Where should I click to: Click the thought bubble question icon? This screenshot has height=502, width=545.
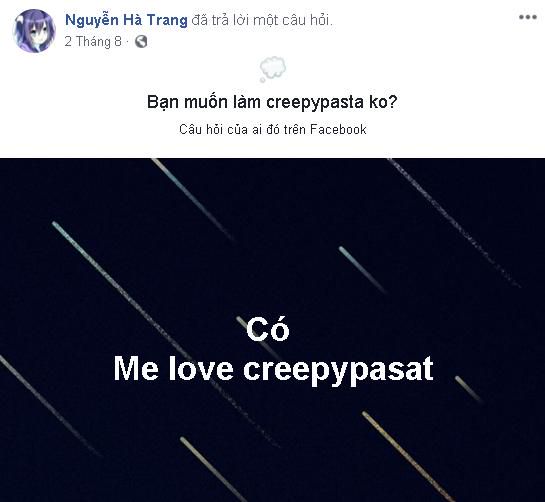273,69
